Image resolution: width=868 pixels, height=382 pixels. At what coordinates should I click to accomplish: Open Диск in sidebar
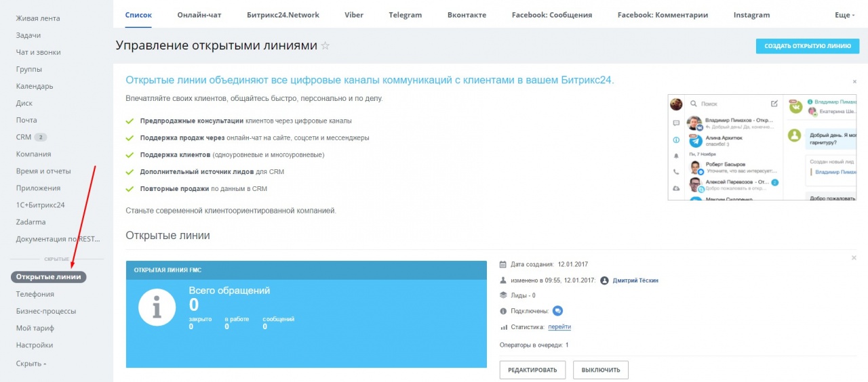tap(24, 103)
